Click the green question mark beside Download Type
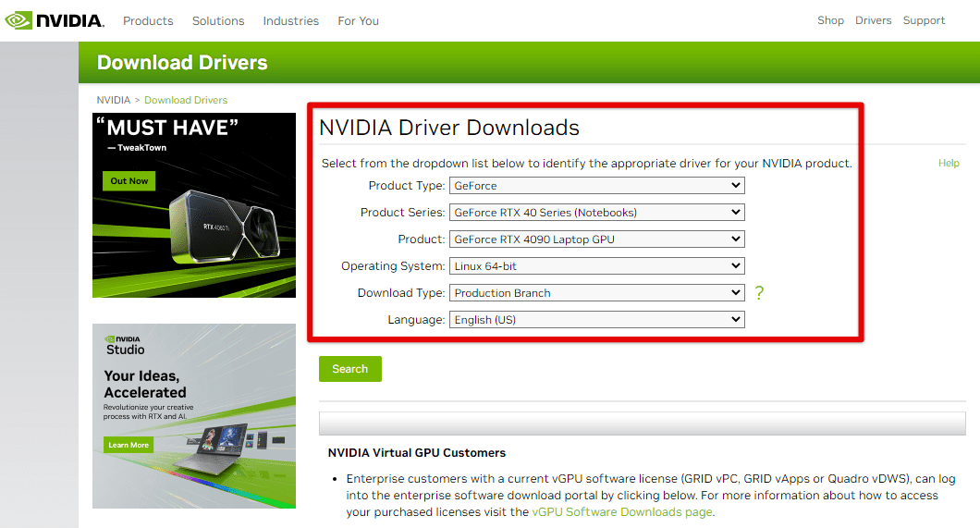 click(x=759, y=292)
